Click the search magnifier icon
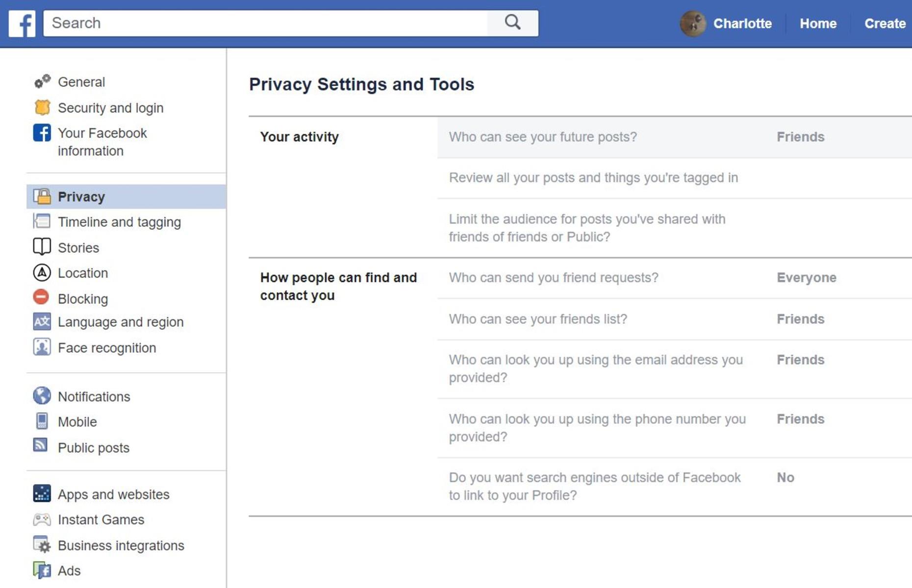The width and height of the screenshot is (912, 588). [512, 23]
